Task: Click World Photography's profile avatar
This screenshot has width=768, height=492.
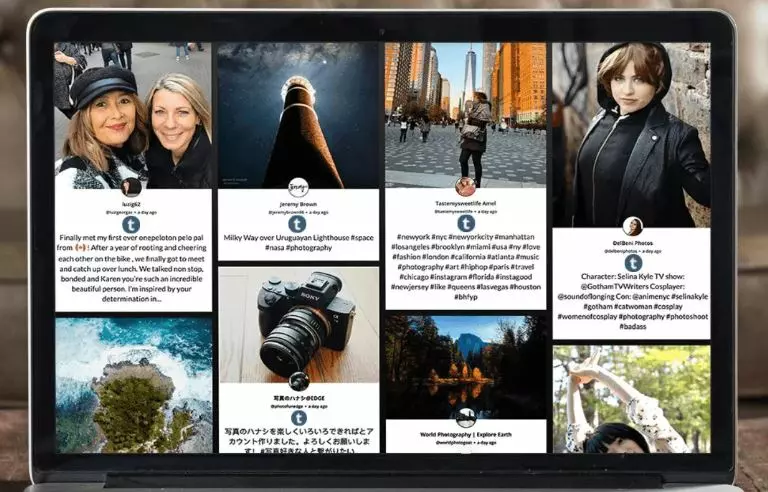Action: (465, 417)
